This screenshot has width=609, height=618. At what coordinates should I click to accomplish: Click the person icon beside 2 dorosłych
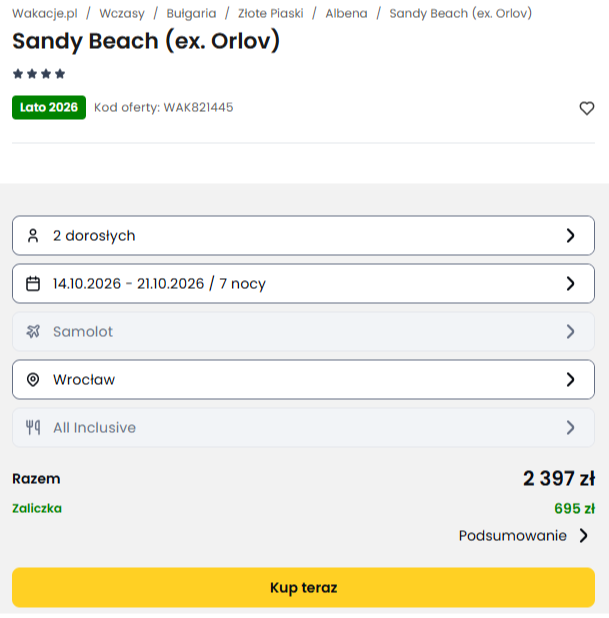coord(33,236)
